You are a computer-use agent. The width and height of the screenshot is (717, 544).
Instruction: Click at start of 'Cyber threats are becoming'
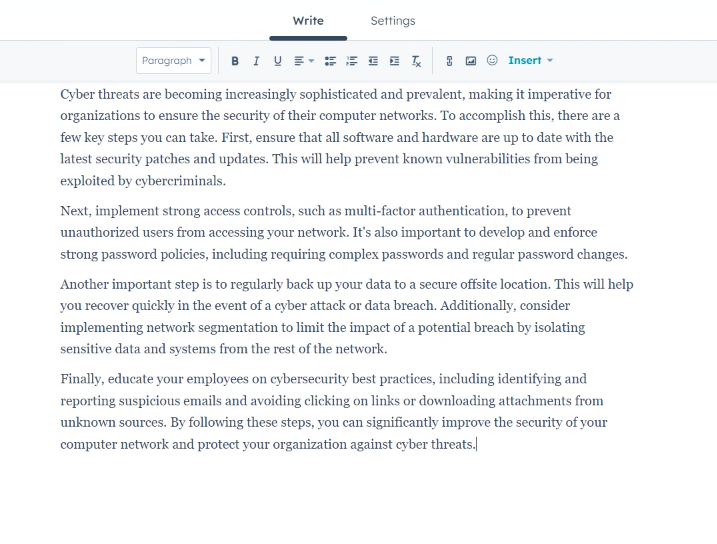pyautogui.click(x=61, y=95)
